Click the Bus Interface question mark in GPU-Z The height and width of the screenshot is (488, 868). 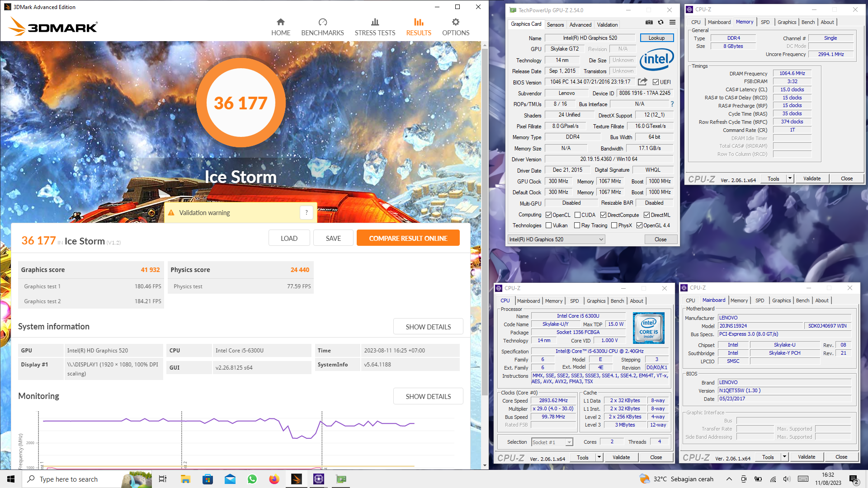point(672,104)
